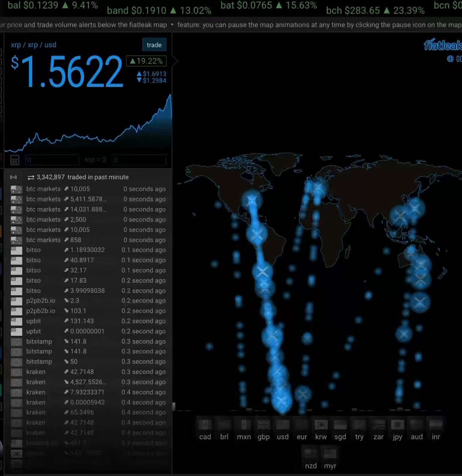Select the try currency flag

click(x=359, y=425)
